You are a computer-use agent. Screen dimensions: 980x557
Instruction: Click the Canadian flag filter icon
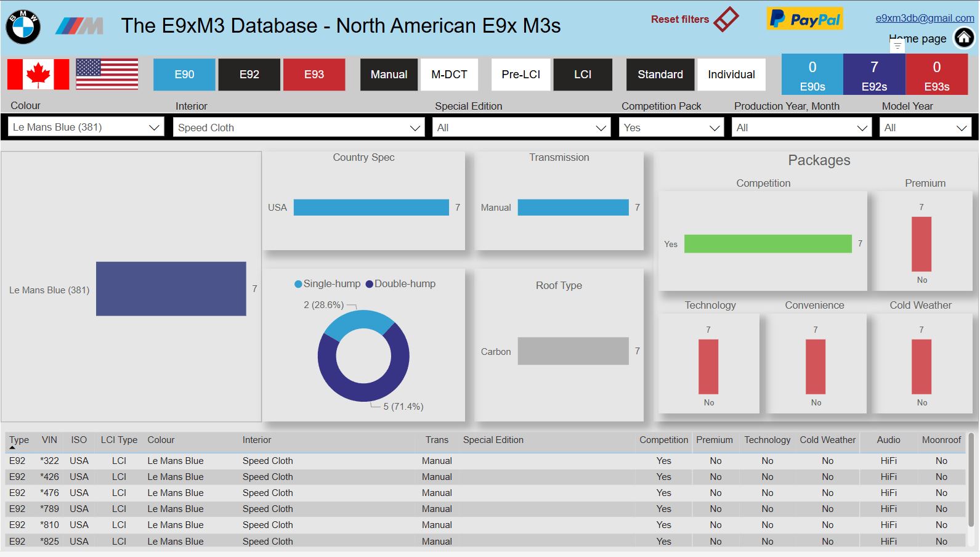pyautogui.click(x=38, y=75)
